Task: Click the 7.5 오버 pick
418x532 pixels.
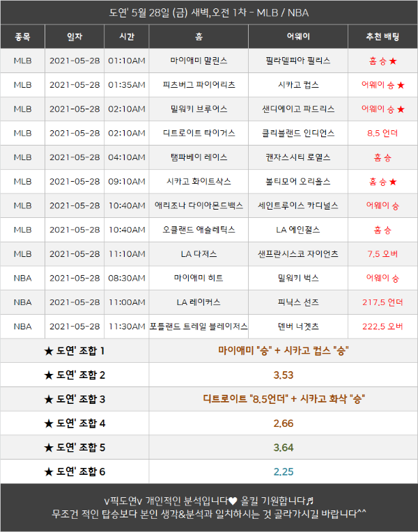Action: [x=382, y=253]
